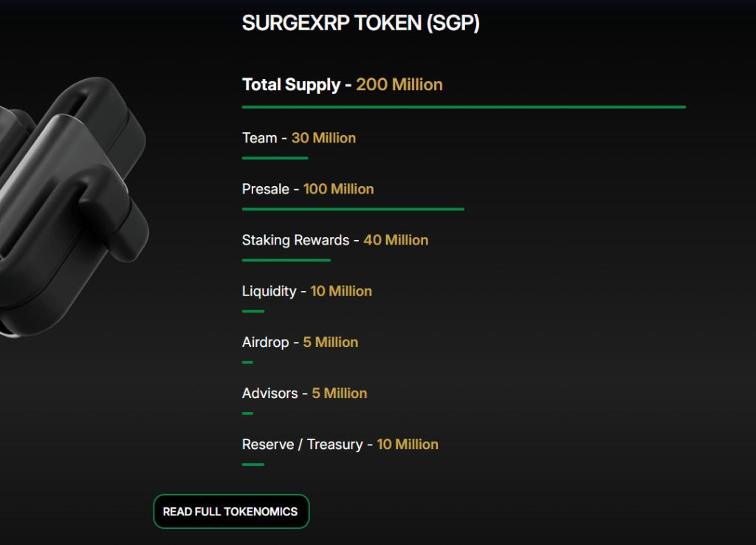This screenshot has height=545, width=756.
Task: Click the Total Supply green progress bar
Action: (464, 107)
